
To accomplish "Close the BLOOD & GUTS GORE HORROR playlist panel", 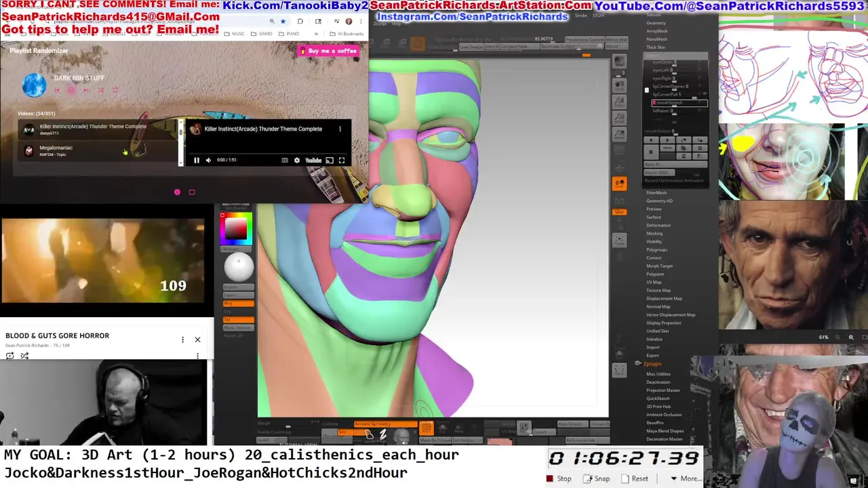I will 197,340.
